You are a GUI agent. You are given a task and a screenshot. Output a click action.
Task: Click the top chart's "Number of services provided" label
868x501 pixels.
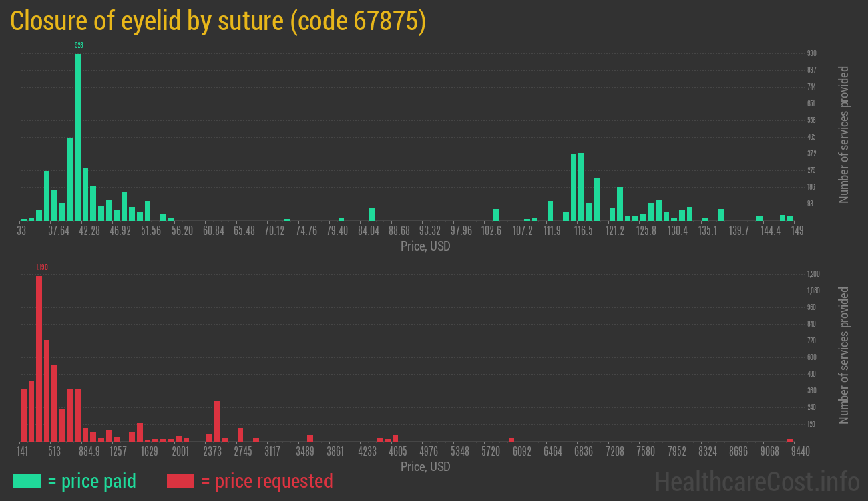pyautogui.click(x=844, y=135)
